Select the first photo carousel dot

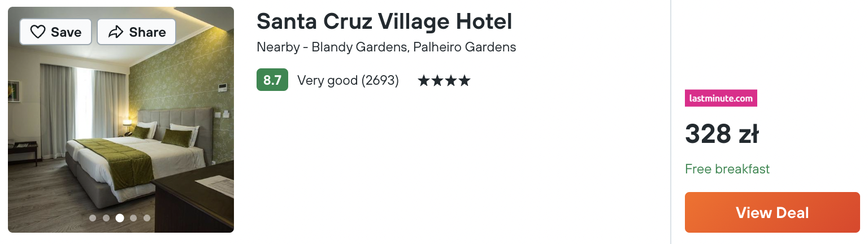click(x=93, y=218)
